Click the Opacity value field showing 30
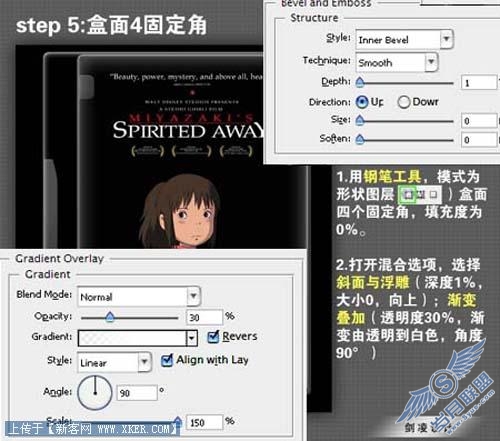Viewport: 500px width, 441px height. (204, 317)
